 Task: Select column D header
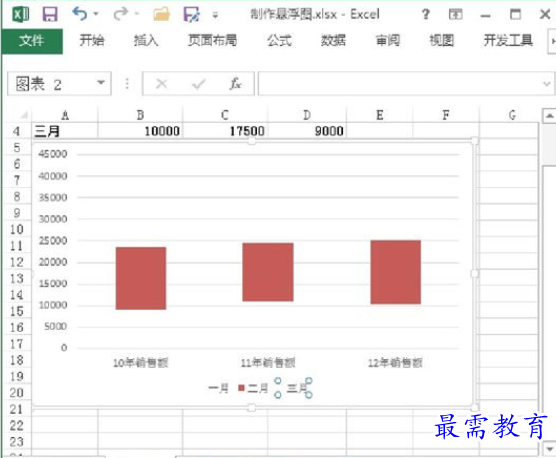pos(307,115)
